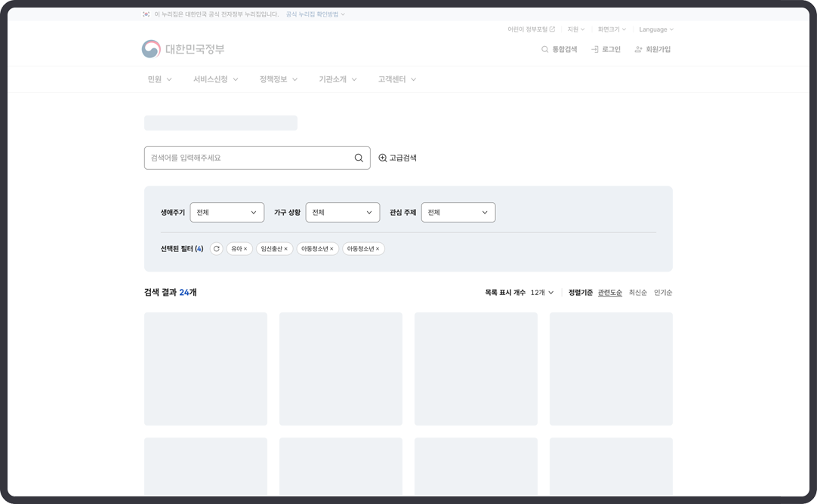Open the 가구 상황 dropdown
The image size is (817, 504).
342,213
